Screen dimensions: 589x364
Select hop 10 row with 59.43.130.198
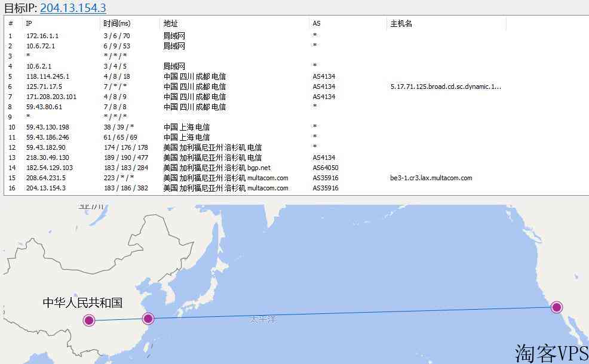pos(48,127)
